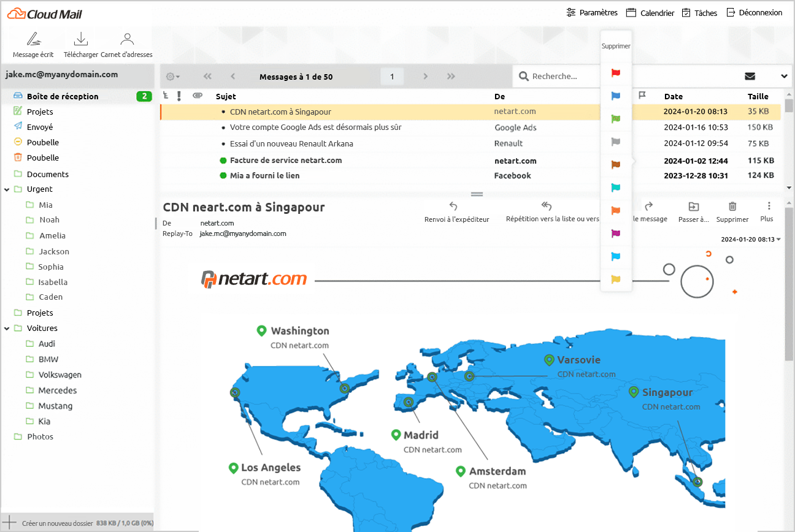The width and height of the screenshot is (795, 532).
Task: Toggle read status dot of the Renault Arkana message
Action: (223, 144)
